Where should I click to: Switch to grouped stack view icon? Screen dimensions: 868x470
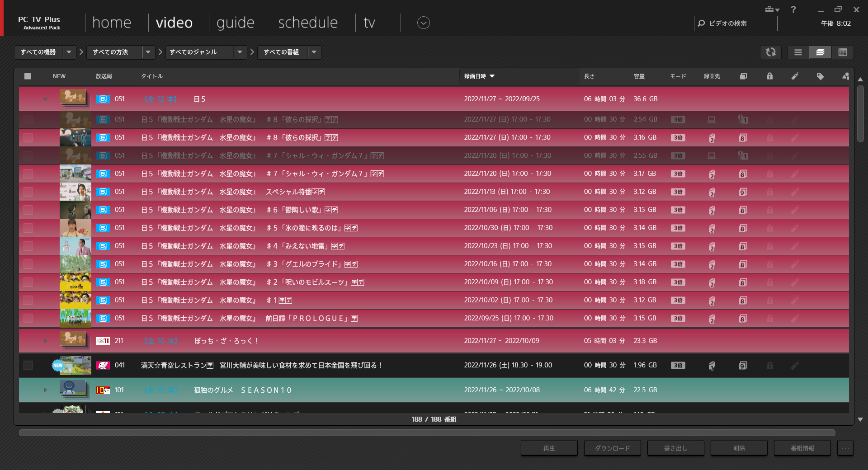pyautogui.click(x=820, y=52)
